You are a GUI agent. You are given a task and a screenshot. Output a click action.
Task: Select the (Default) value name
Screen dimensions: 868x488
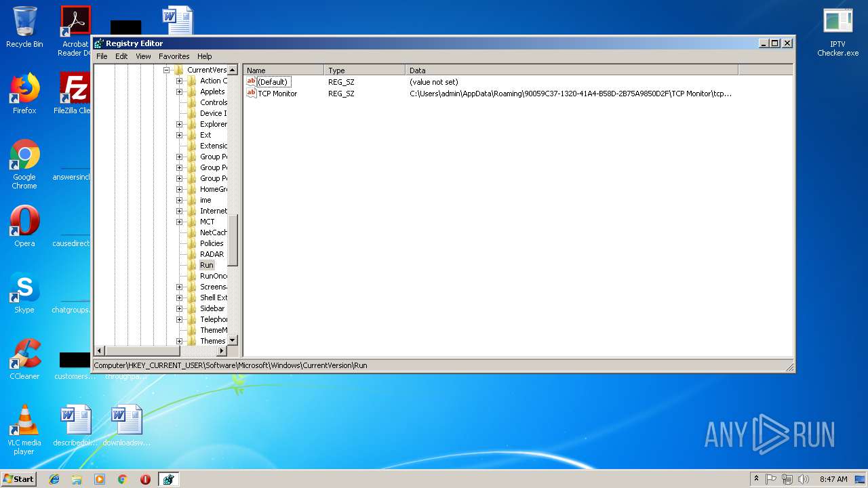(274, 81)
